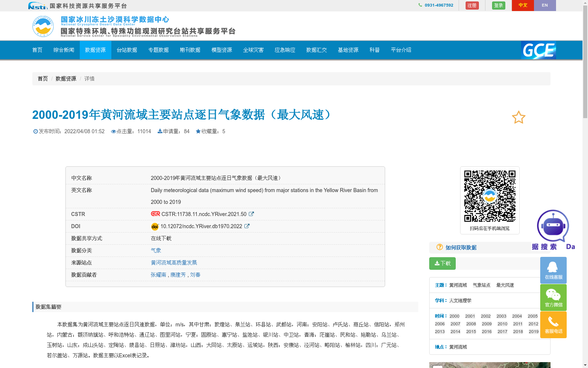Open the 模型资源 nav menu

pyautogui.click(x=222, y=50)
